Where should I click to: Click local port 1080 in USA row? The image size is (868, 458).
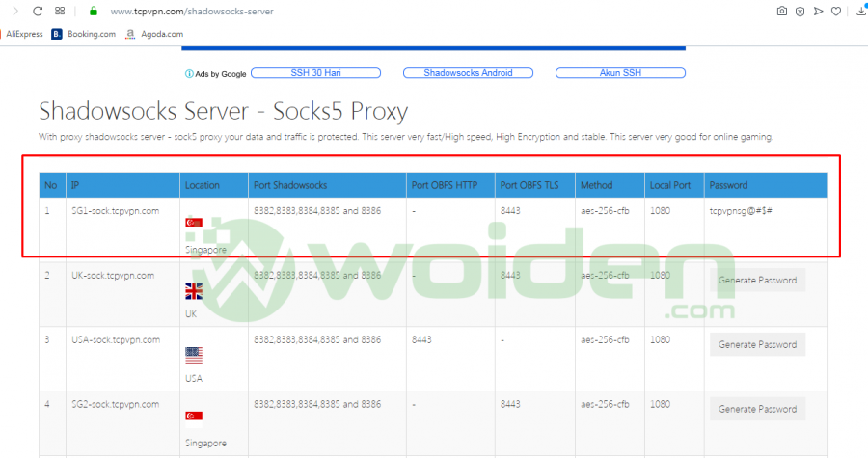pos(660,339)
